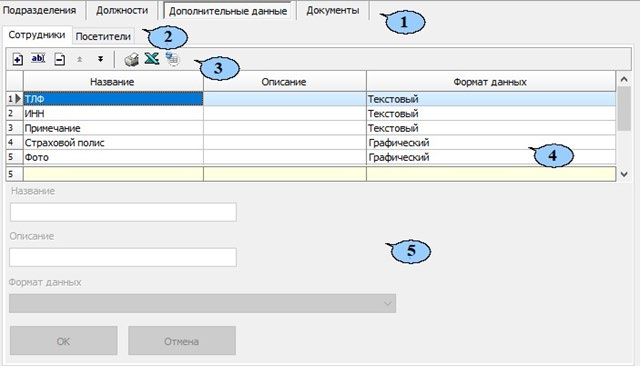641x368 pixels.
Task: Open the Подразделения tab
Action: pyautogui.click(x=40, y=10)
